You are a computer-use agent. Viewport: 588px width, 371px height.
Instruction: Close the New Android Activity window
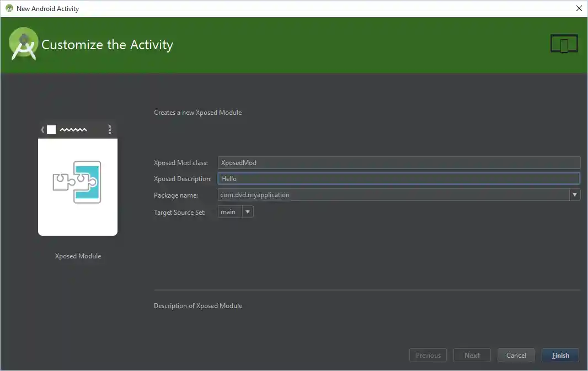579,8
